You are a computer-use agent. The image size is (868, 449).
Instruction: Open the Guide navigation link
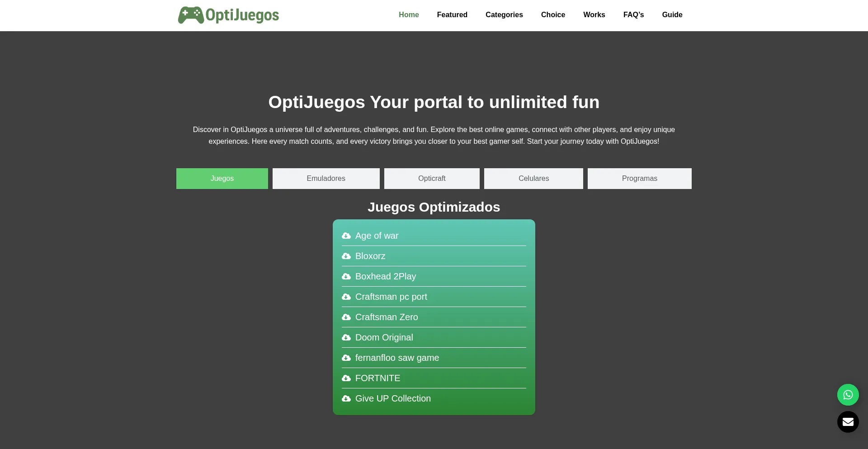point(672,15)
